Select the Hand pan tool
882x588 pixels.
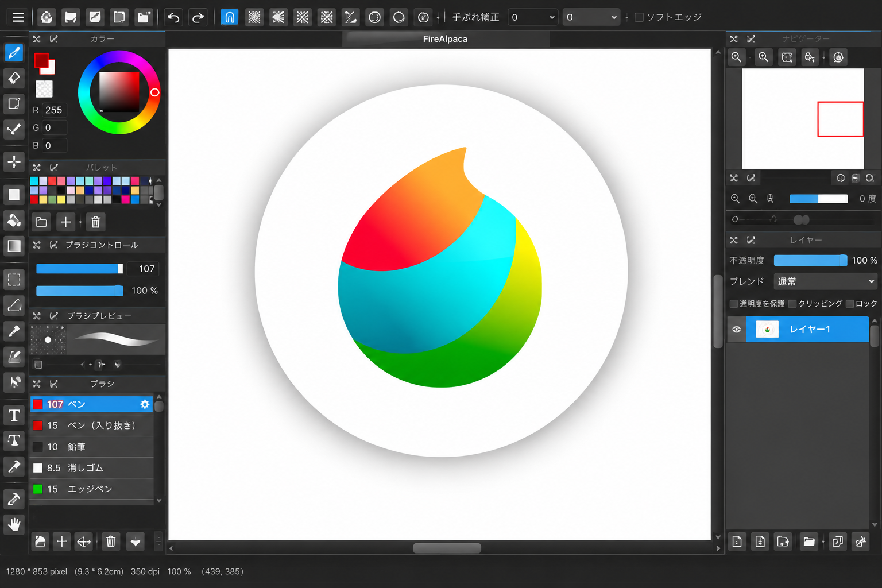pyautogui.click(x=14, y=524)
